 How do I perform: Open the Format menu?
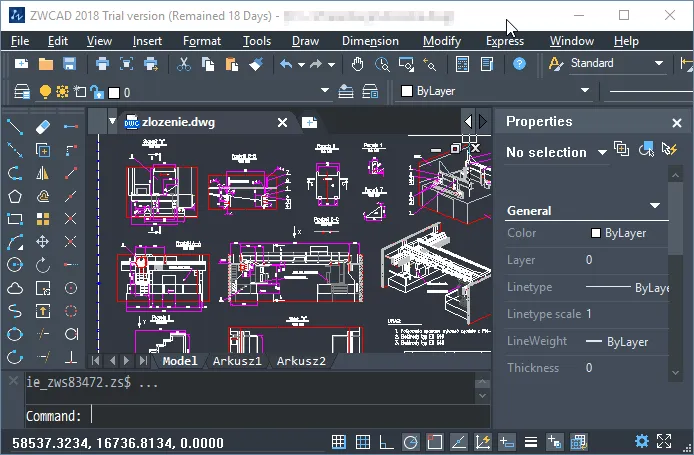point(202,41)
